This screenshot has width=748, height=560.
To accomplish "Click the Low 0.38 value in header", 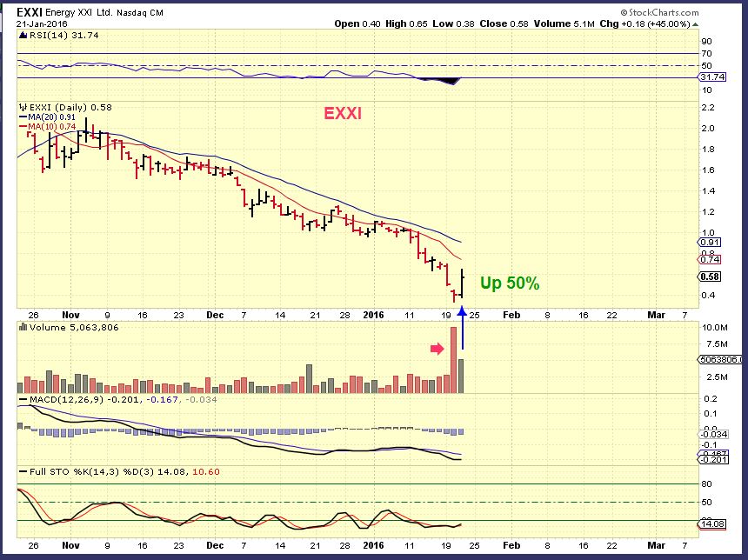I will [453, 23].
